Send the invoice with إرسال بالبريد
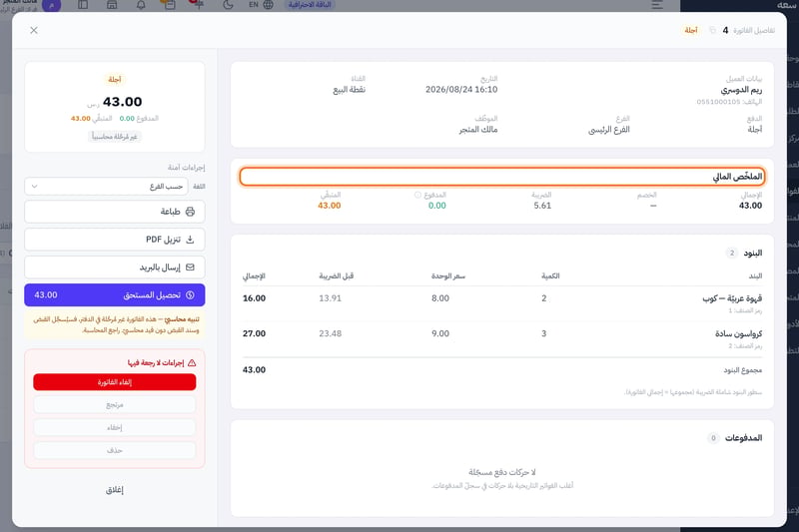Viewport: 799px width, 532px height. coord(115,267)
